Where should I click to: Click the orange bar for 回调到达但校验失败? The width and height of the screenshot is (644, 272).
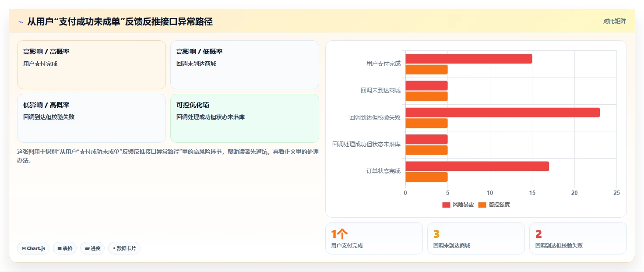[426, 123]
